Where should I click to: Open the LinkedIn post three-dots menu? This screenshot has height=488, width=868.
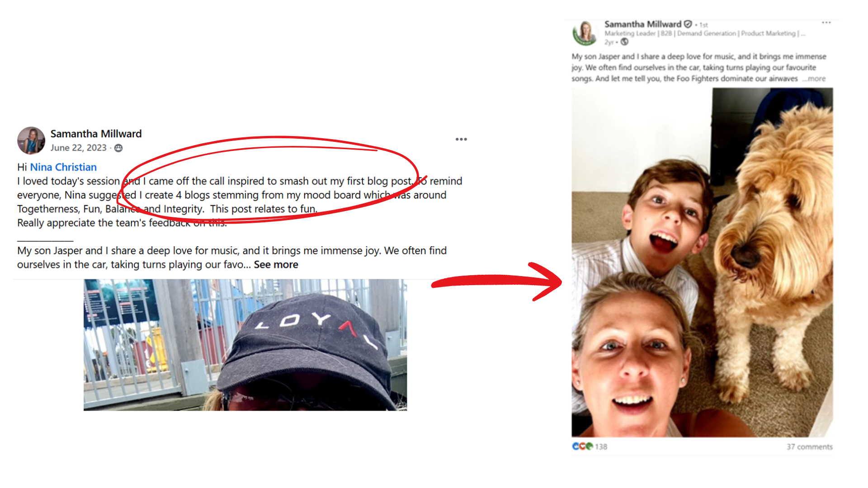pos(826,23)
